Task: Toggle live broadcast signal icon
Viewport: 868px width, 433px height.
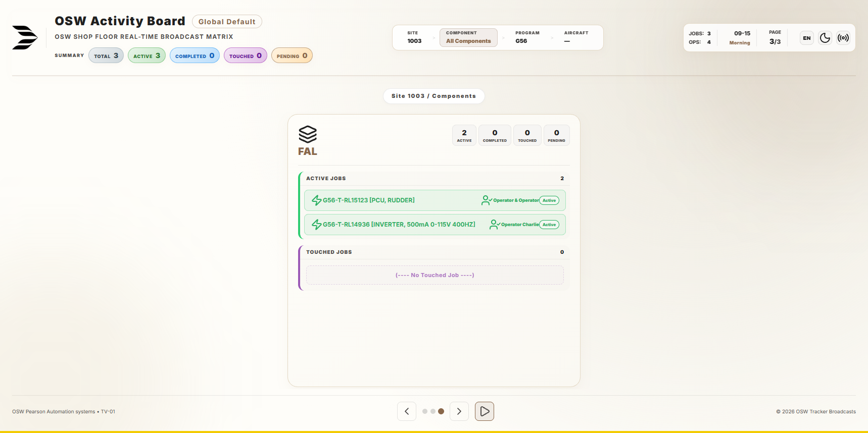Action: pyautogui.click(x=843, y=38)
